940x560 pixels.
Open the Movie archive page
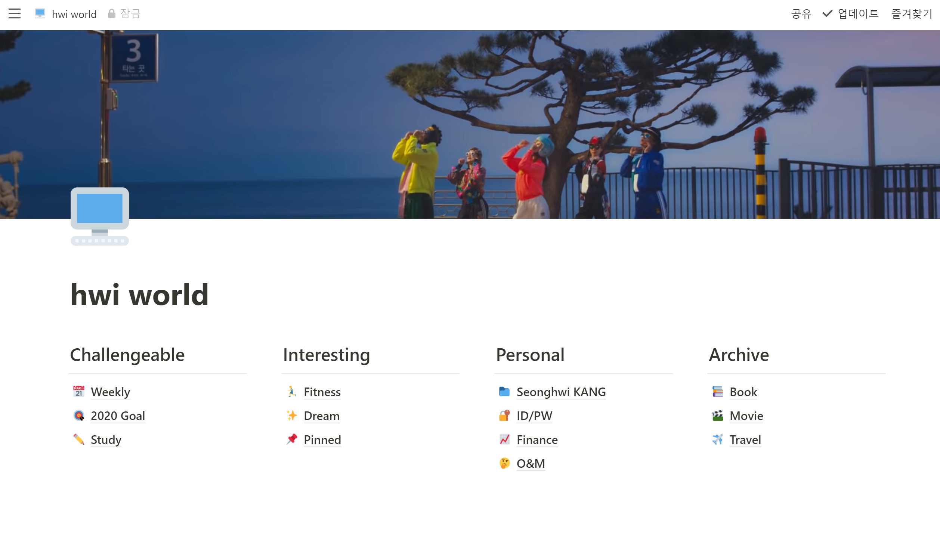746,416
